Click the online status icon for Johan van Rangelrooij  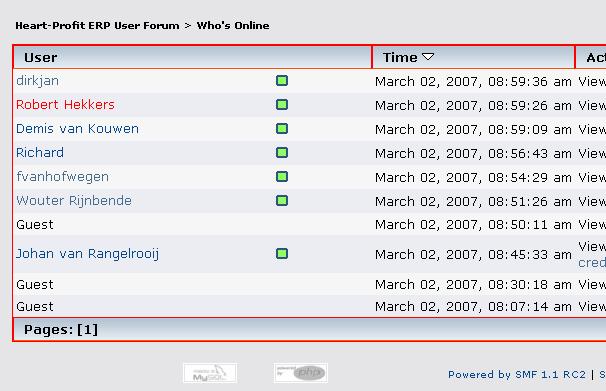(x=282, y=254)
